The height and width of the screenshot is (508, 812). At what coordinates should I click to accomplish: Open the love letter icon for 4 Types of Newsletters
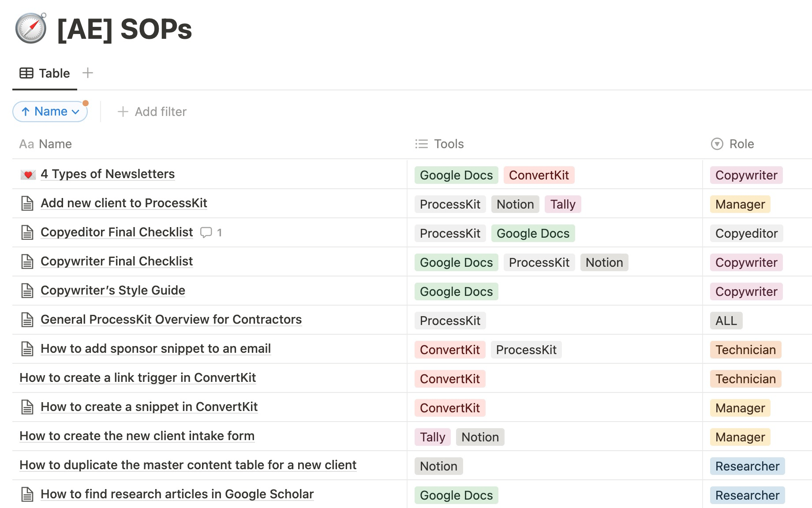pos(28,175)
